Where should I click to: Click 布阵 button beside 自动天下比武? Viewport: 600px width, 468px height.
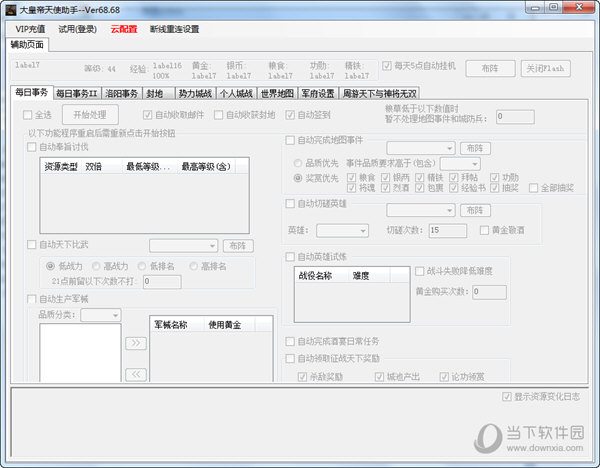pos(238,246)
